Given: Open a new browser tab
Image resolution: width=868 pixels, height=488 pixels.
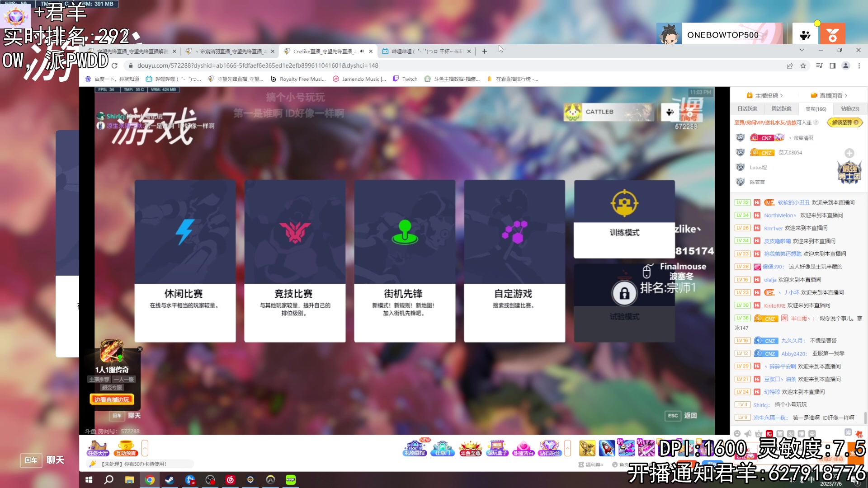Looking at the screenshot, I should (x=485, y=51).
